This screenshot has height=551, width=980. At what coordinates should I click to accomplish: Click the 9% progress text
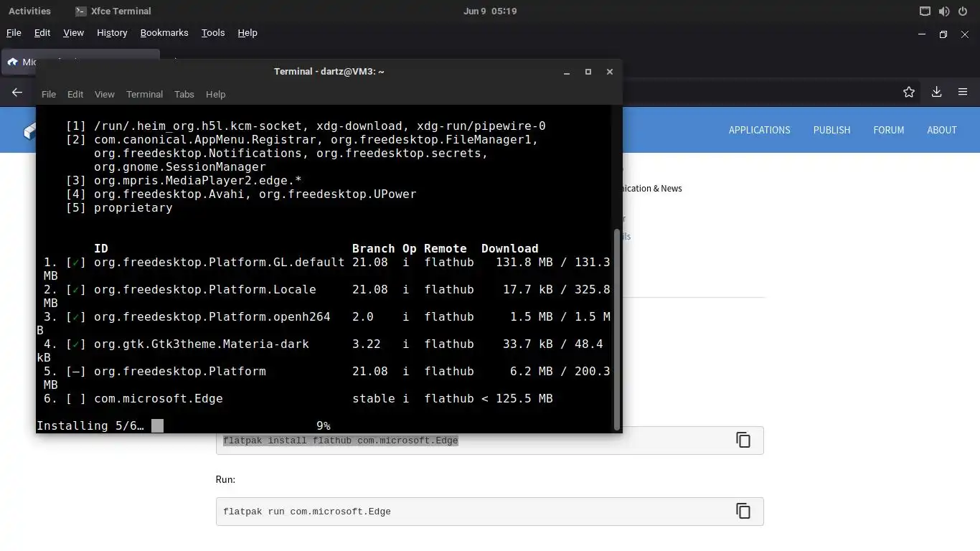coord(323,426)
